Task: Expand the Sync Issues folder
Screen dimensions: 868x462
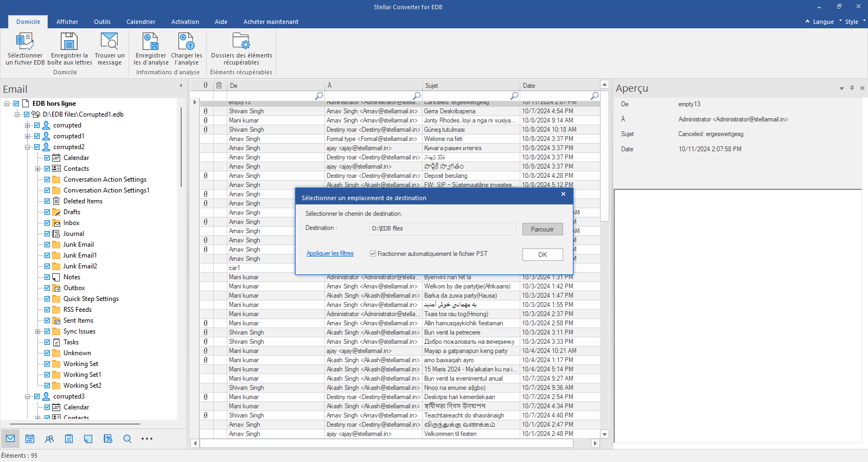Action: (37, 331)
